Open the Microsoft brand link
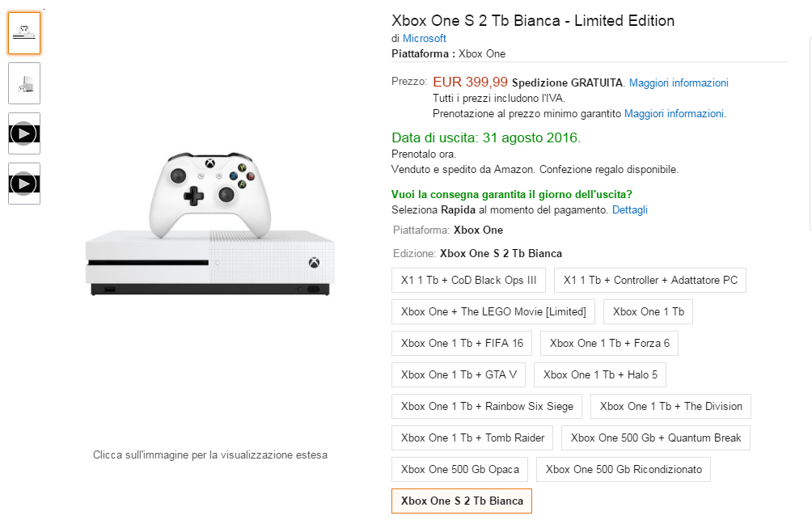Image resolution: width=812 pixels, height=520 pixels. coord(424,38)
